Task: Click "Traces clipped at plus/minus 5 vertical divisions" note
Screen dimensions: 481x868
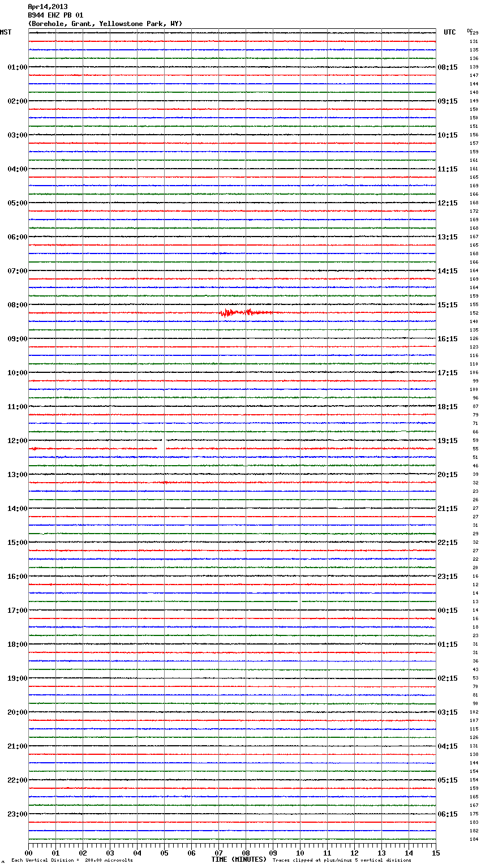Action: click(342, 861)
